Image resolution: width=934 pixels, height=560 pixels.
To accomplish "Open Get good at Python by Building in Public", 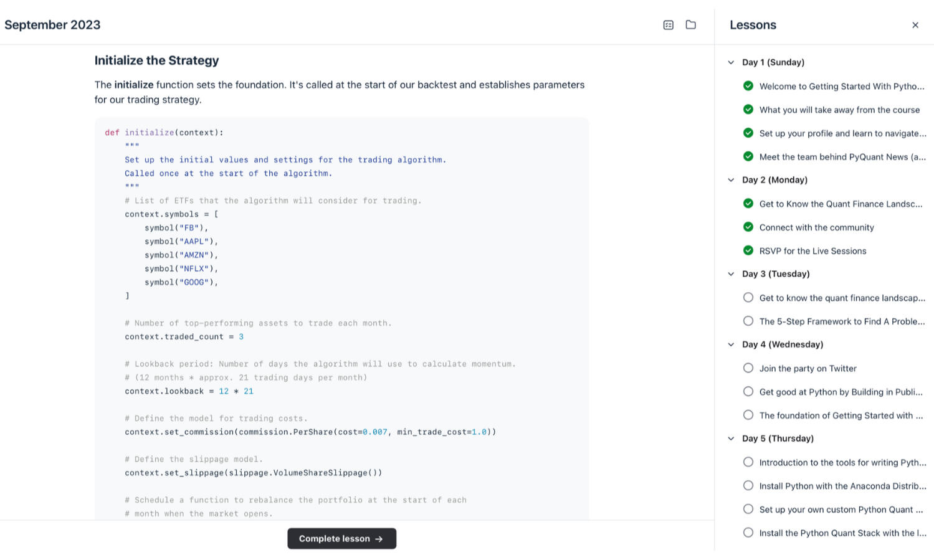I will [840, 391].
